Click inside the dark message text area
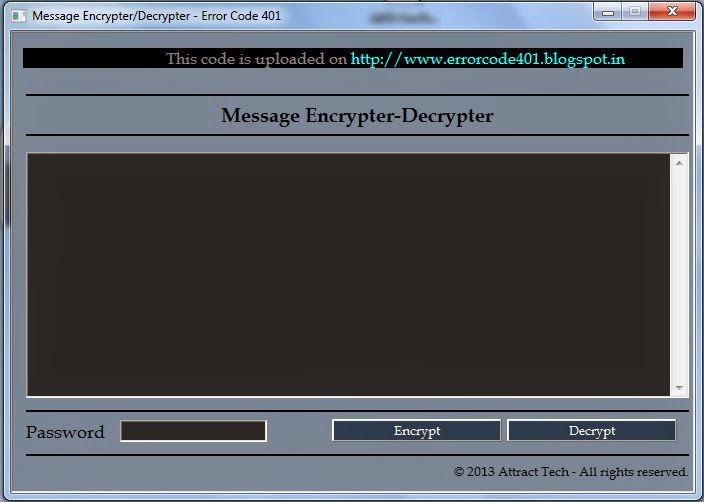704x502 pixels. tap(348, 275)
